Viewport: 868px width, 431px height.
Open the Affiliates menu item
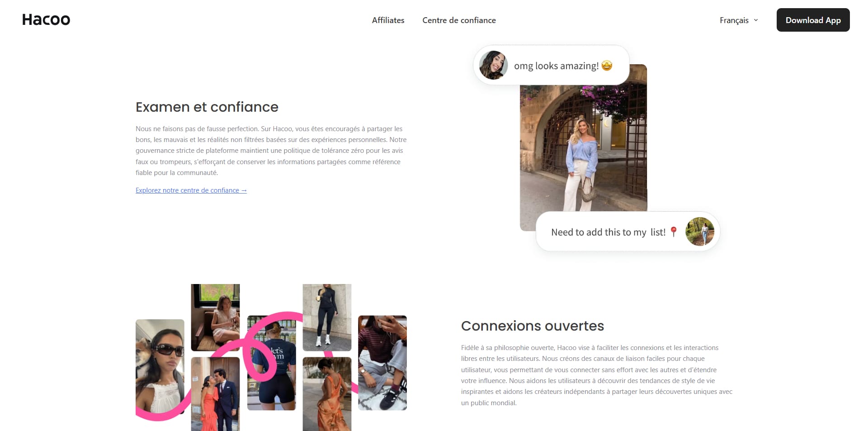(388, 20)
